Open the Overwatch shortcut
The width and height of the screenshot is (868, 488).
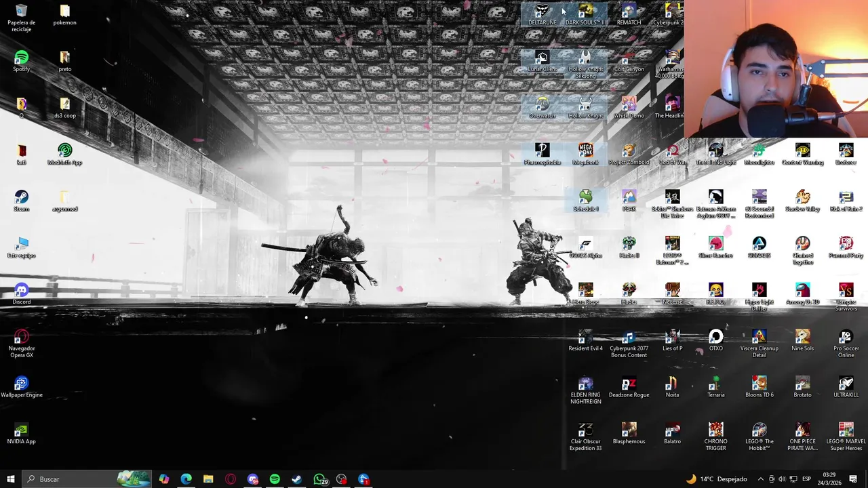click(x=542, y=108)
